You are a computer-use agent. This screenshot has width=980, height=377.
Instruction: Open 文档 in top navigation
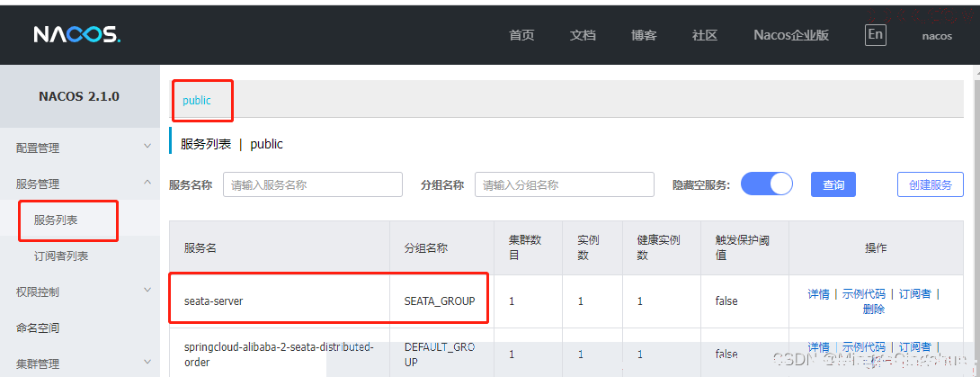583,35
